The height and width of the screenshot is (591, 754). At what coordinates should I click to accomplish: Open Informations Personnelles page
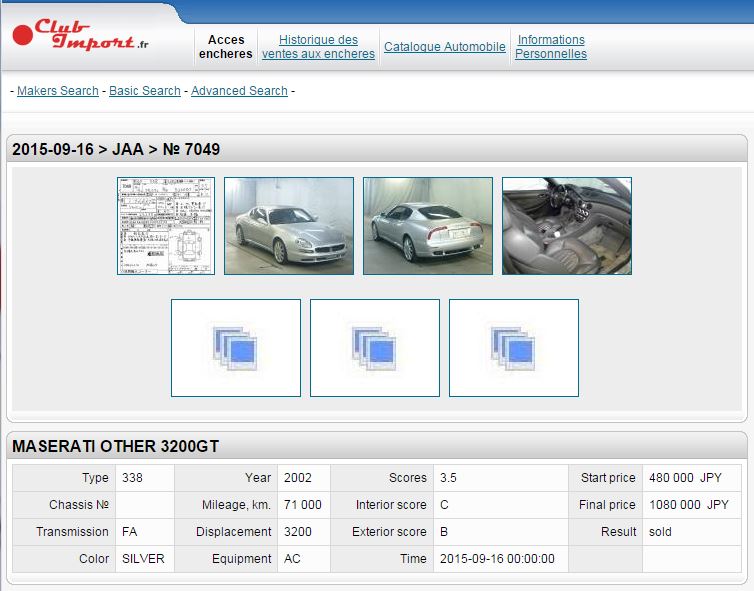(x=551, y=47)
